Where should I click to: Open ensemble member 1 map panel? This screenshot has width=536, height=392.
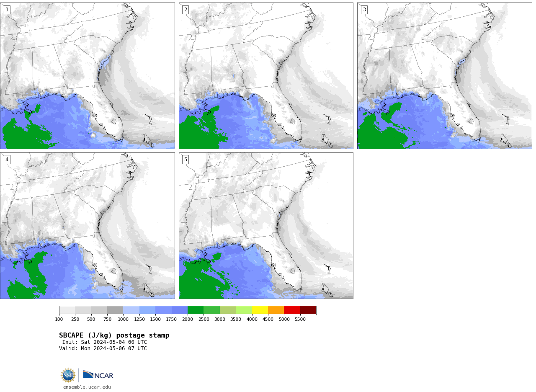pyautogui.click(x=87, y=76)
